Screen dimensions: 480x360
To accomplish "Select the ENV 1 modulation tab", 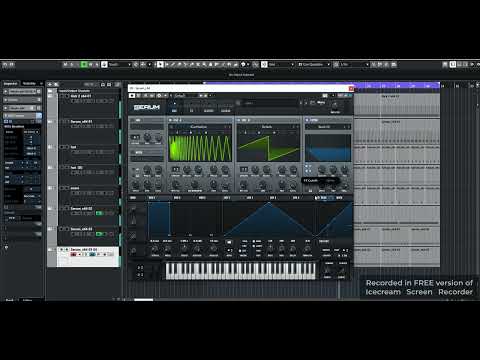I will 152,198.
